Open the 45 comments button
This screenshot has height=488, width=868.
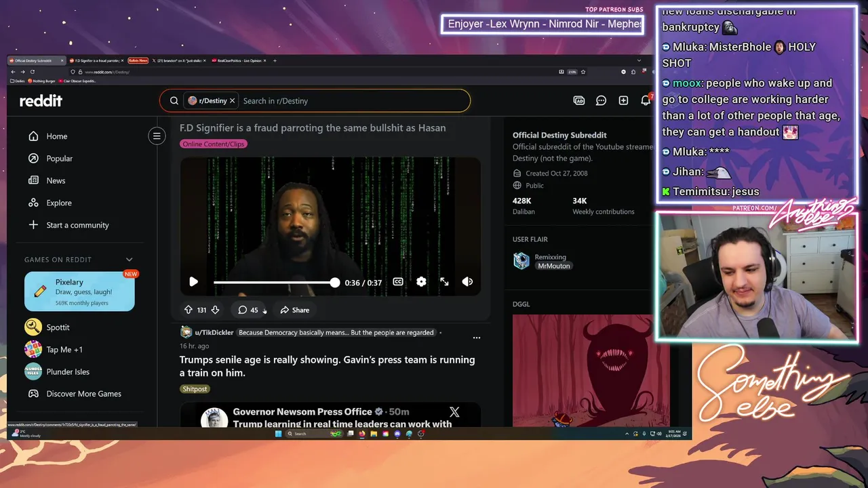248,310
